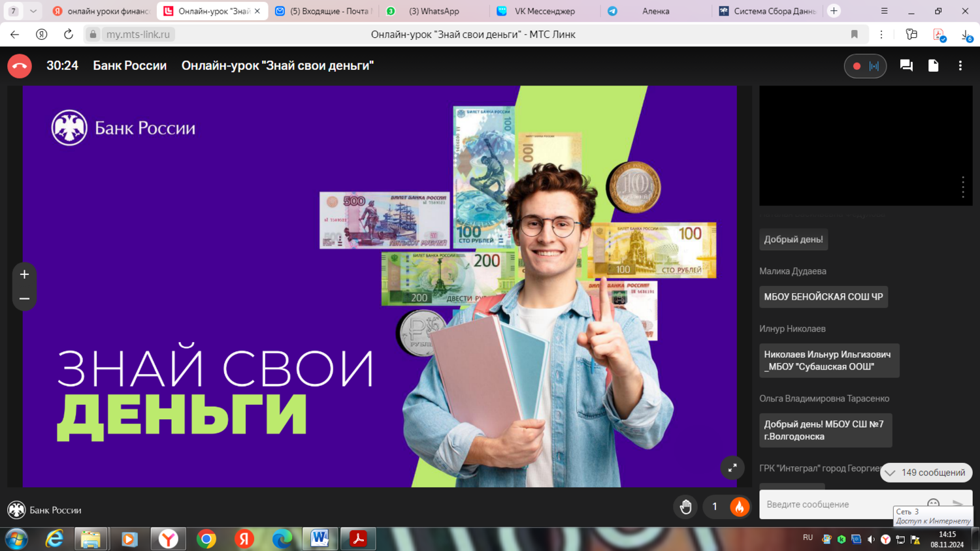Viewport: 980px width, 551px height.
Task: Click the my.mts-link.ru address
Action: (138, 35)
